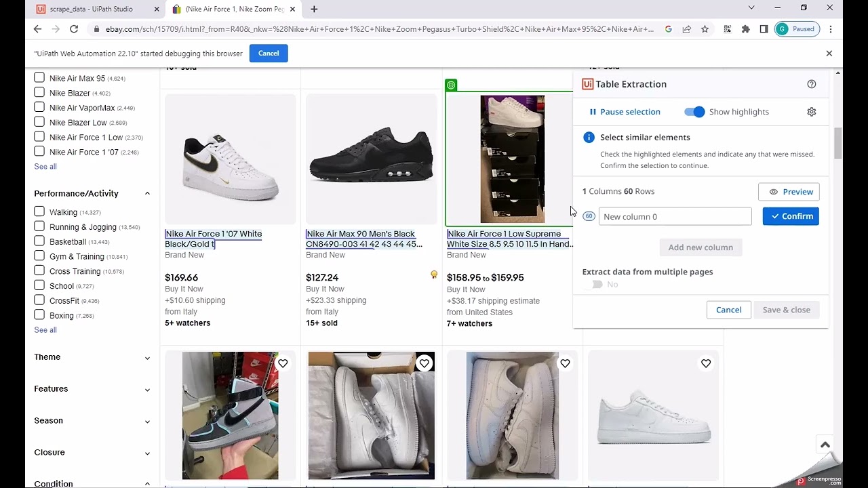Screen dimensions: 868x488
Task: Click the share page icon in address bar
Action: tap(687, 29)
